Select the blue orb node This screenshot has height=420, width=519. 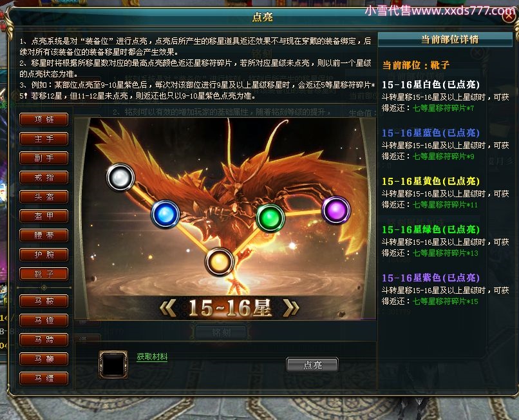[x=165, y=214]
